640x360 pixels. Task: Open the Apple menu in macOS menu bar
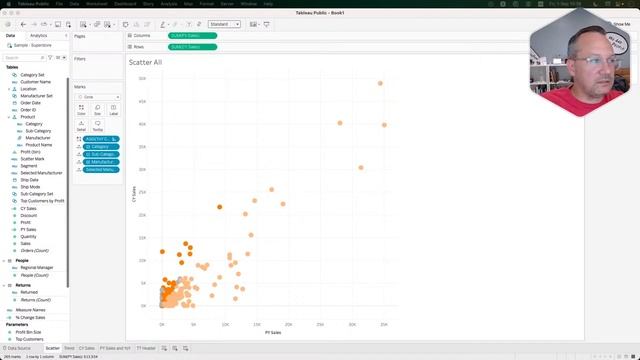[8, 4]
